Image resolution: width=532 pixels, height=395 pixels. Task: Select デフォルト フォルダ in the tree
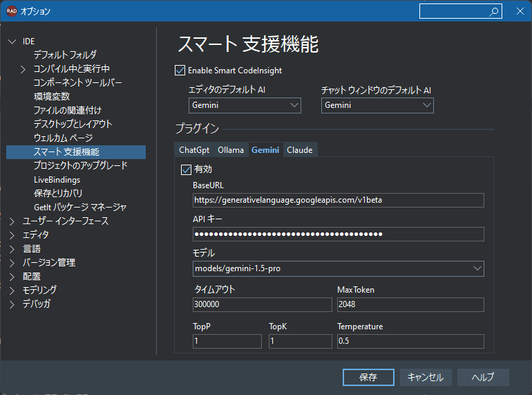coord(65,55)
